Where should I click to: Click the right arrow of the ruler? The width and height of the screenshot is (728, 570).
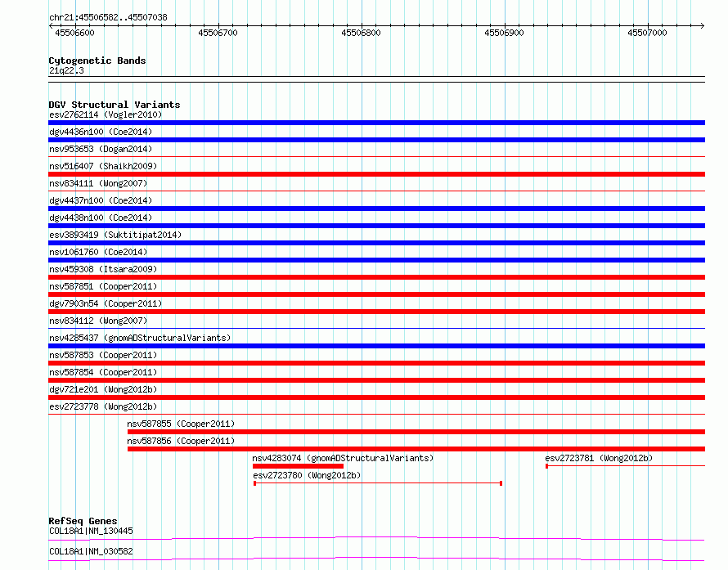[703, 26]
